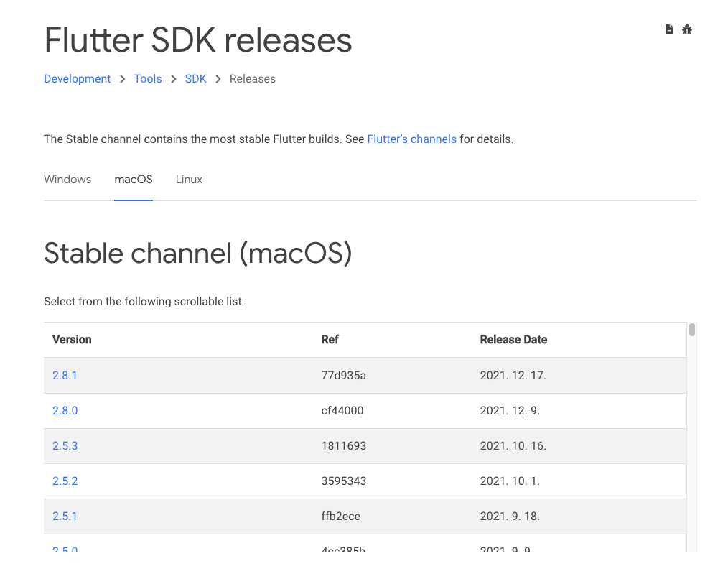
Task: Select ref hash 3595343
Action: 344,481
